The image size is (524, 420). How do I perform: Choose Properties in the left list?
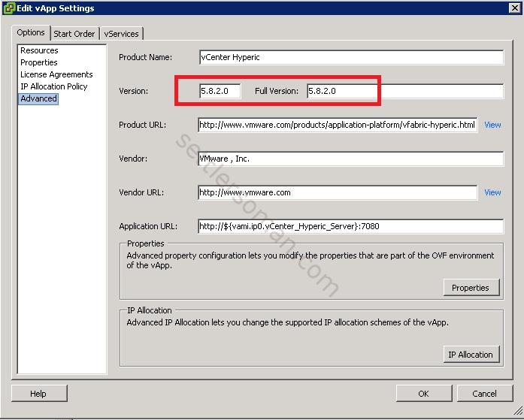pos(39,62)
